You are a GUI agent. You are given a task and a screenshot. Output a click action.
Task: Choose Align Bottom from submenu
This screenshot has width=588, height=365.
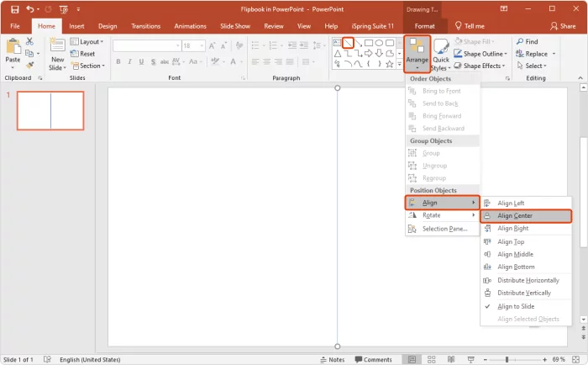(x=526, y=267)
